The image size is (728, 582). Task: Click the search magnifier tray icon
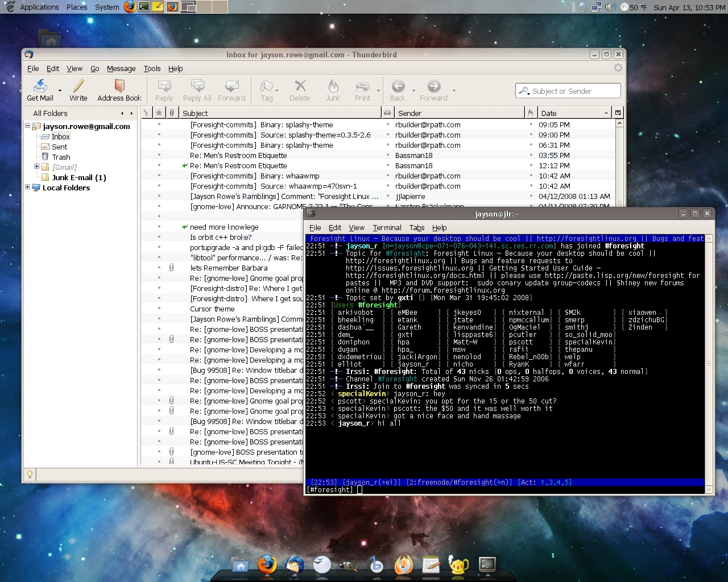(x=583, y=7)
